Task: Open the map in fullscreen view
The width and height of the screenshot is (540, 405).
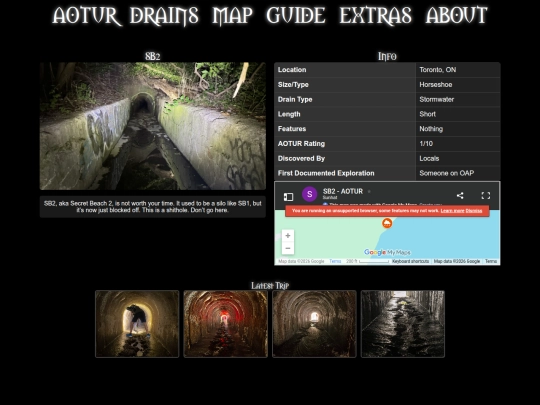Action: [486, 196]
